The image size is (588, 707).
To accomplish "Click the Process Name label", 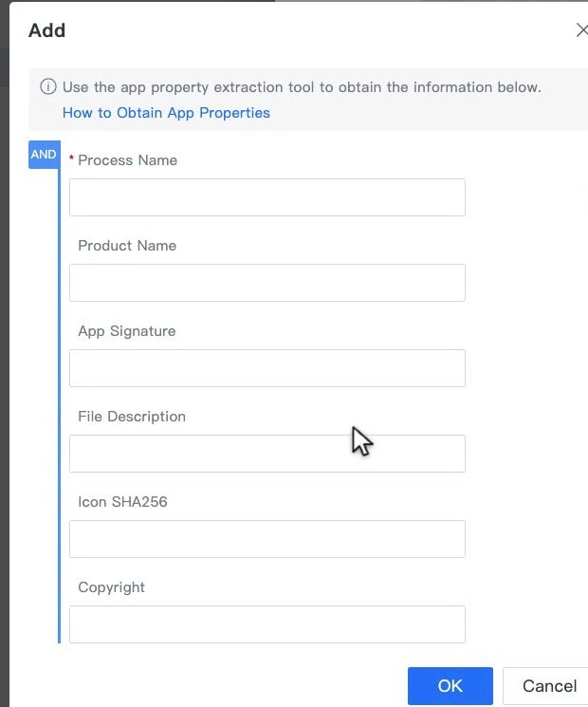I will [x=127, y=160].
